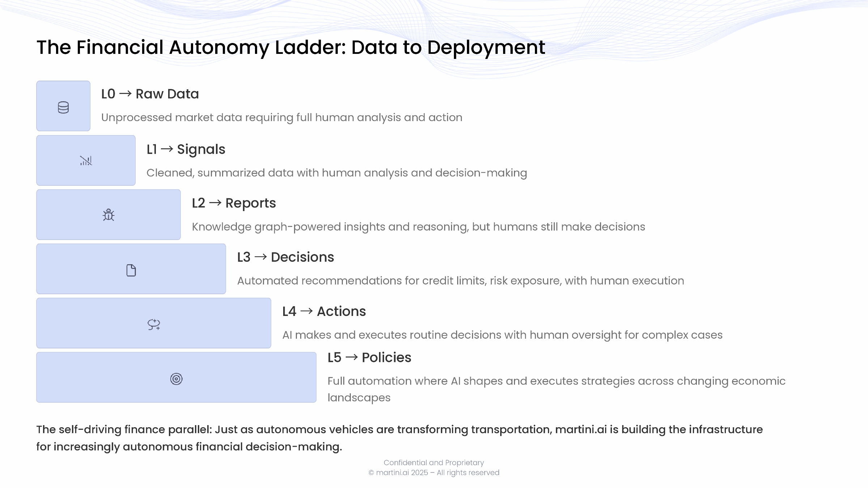Click the document icon beside Decisions
The height and width of the screenshot is (488, 868).
coord(131,270)
